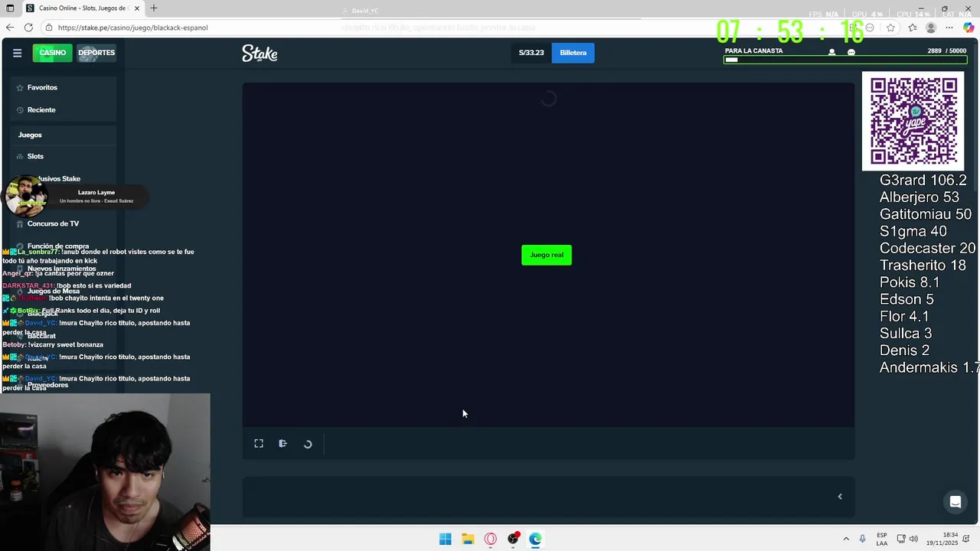
Task: Click the Yape QR code image
Action: click(x=913, y=121)
